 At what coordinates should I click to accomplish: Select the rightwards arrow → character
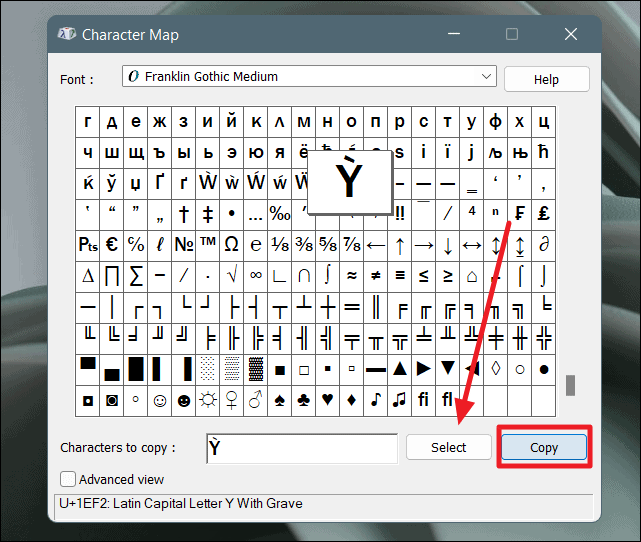pos(424,245)
